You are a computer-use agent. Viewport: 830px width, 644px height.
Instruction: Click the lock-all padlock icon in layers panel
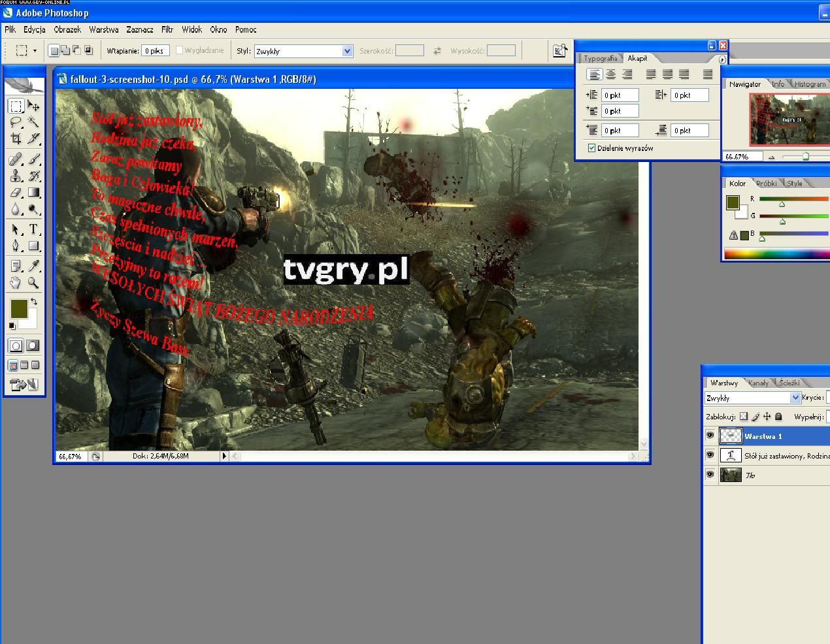[778, 417]
